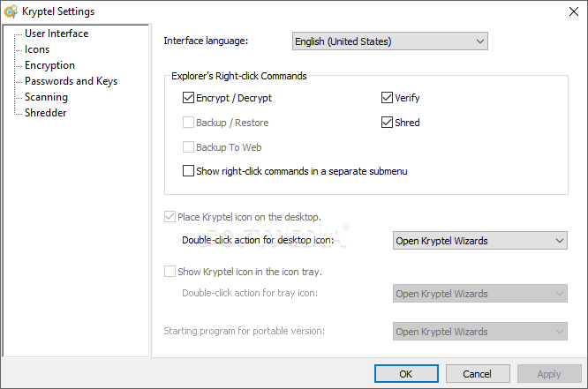Screen dimensions: 588x389
Task: Click the Apply button
Action: (x=549, y=374)
